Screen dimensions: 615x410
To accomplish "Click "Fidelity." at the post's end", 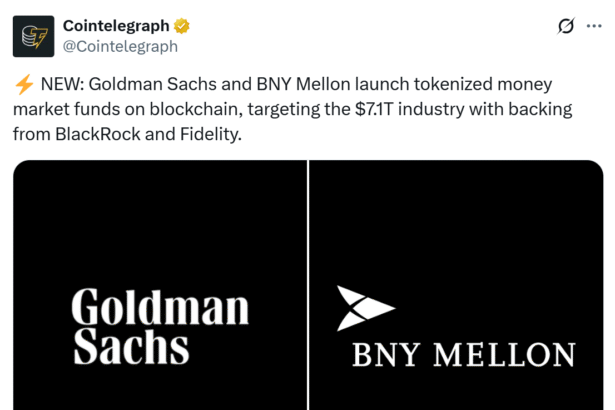I will pos(210,133).
